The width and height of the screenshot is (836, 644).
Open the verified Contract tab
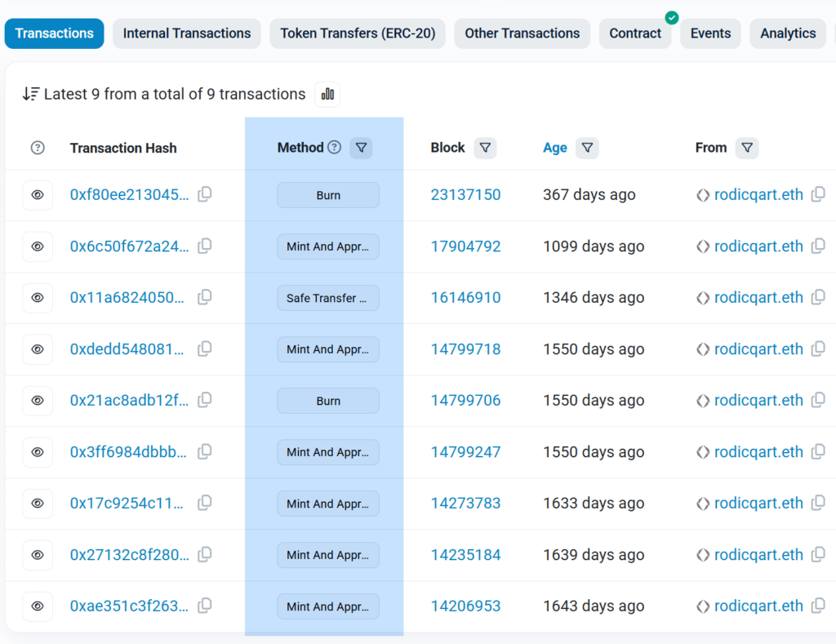click(x=635, y=33)
